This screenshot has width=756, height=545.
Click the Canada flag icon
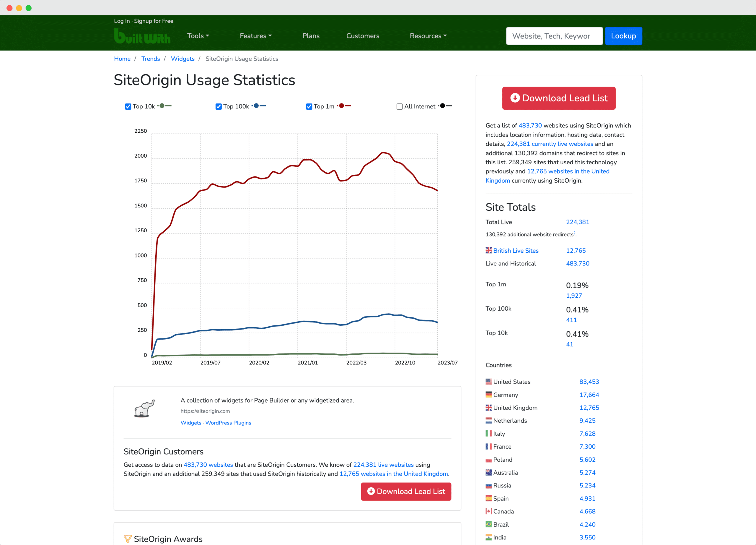point(488,511)
